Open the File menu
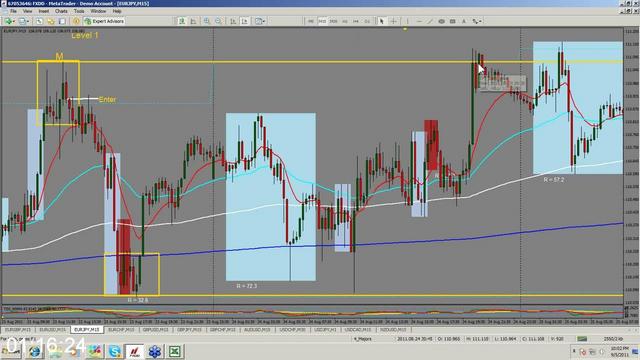640x360 pixels. (13, 11)
